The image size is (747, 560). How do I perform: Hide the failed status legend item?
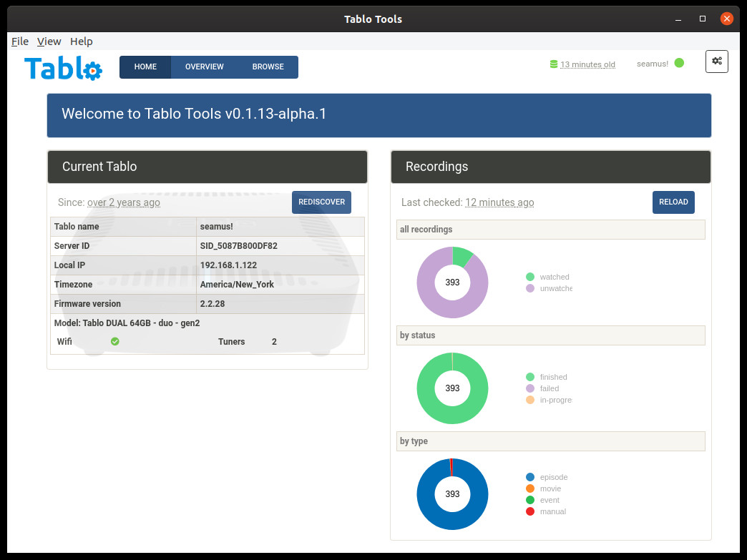[x=549, y=388]
